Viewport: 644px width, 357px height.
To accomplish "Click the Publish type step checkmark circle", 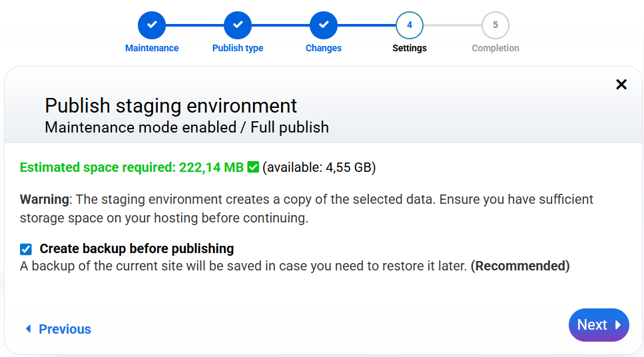I will [x=238, y=25].
